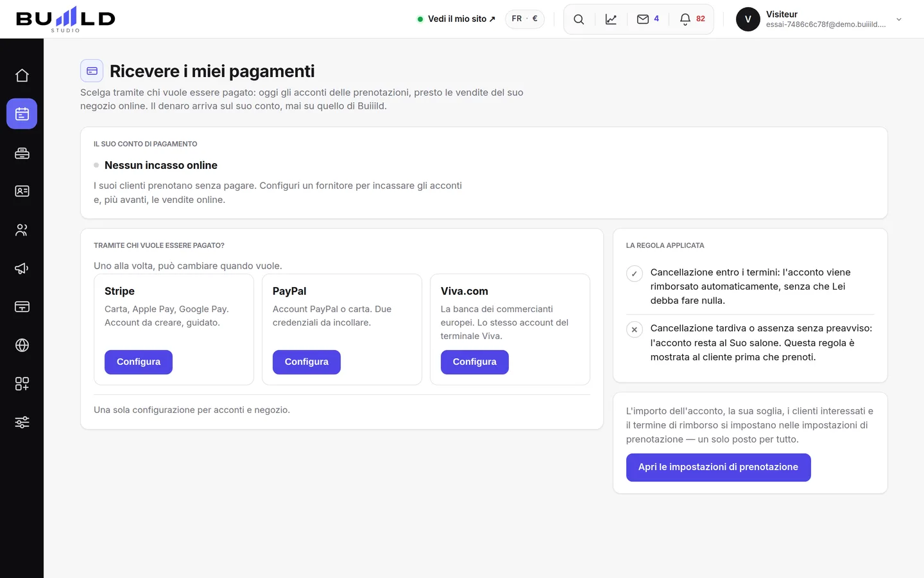This screenshot has height=578, width=924.
Task: Click the "TRAMITE CHI VUOLE ESSERE PAGATO?" label
Action: (x=159, y=245)
